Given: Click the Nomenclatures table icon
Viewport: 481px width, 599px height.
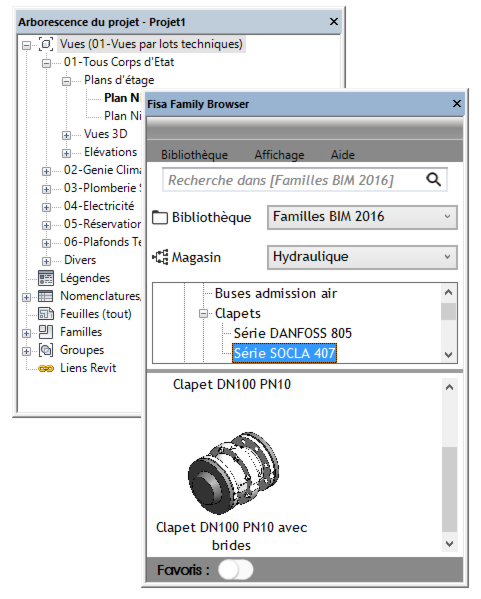Looking at the screenshot, I should pos(46,296).
